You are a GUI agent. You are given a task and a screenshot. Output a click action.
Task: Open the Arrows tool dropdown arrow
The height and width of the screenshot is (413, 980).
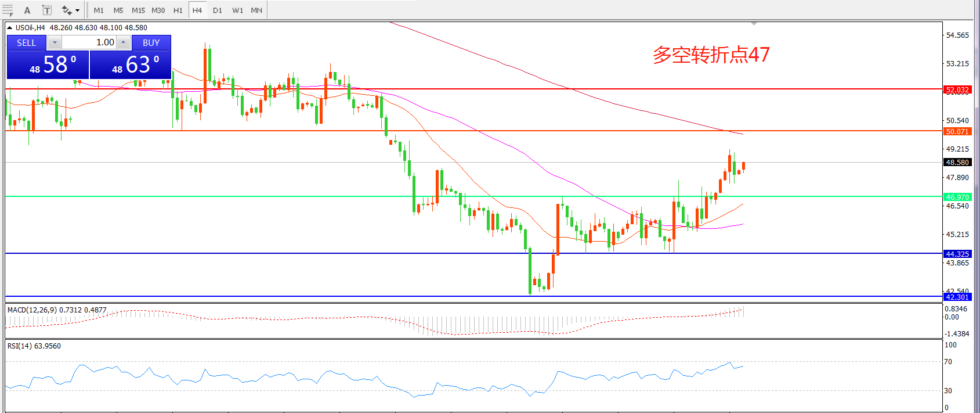pyautogui.click(x=78, y=10)
